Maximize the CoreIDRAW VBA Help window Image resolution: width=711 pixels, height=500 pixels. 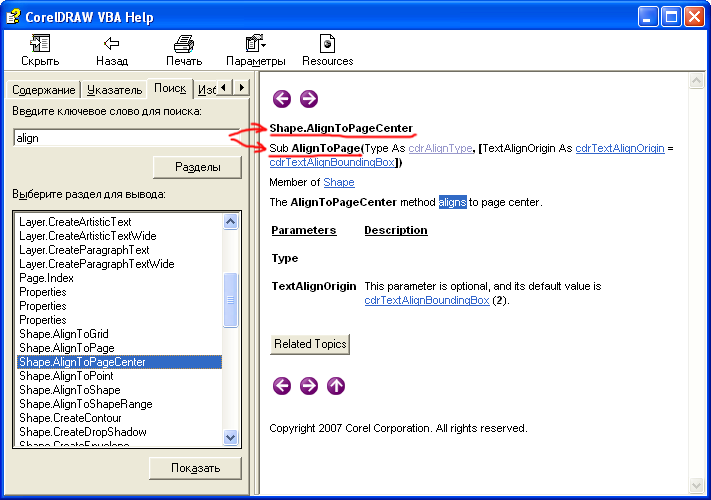point(671,17)
